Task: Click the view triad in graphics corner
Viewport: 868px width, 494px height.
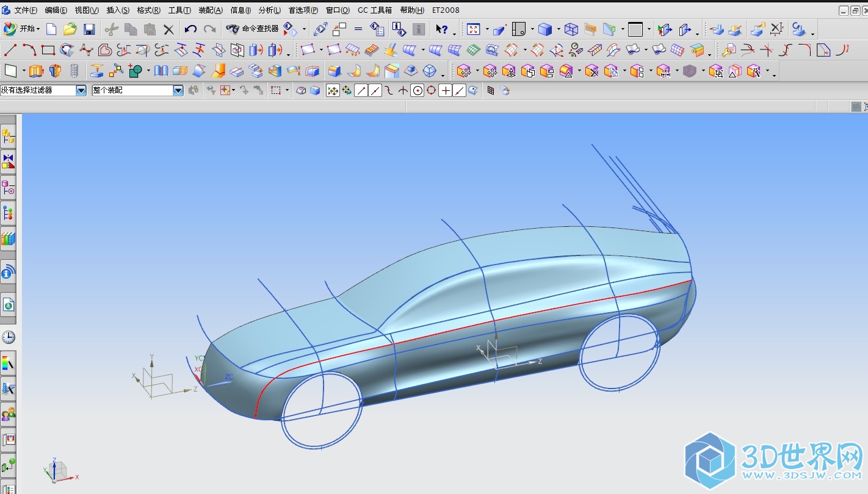Action: point(60,471)
